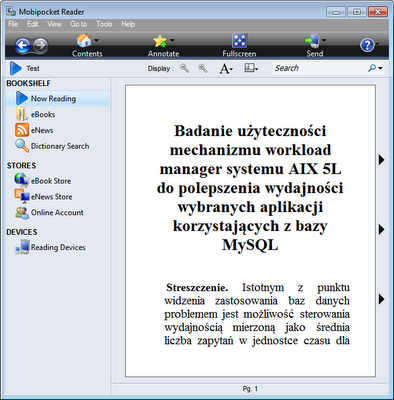
Task: Open the Help menu
Action: [x=128, y=24]
